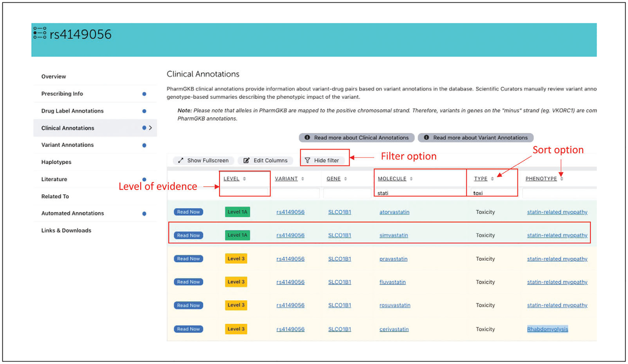Click Read Now for fluvastatin row
This screenshot has height=364, width=628.
pyautogui.click(x=188, y=282)
